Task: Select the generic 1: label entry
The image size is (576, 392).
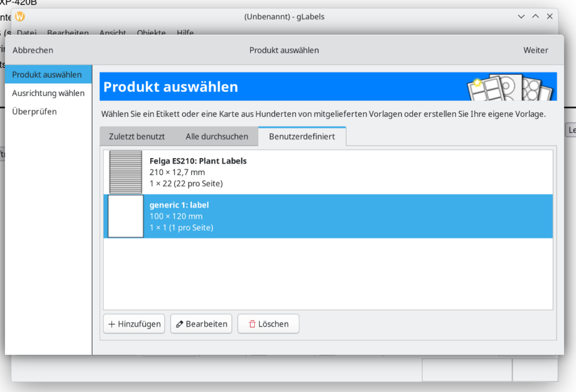Action: [179, 205]
